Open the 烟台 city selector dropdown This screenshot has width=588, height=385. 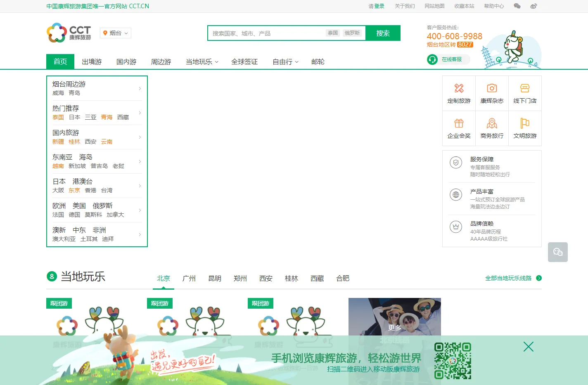coord(116,33)
